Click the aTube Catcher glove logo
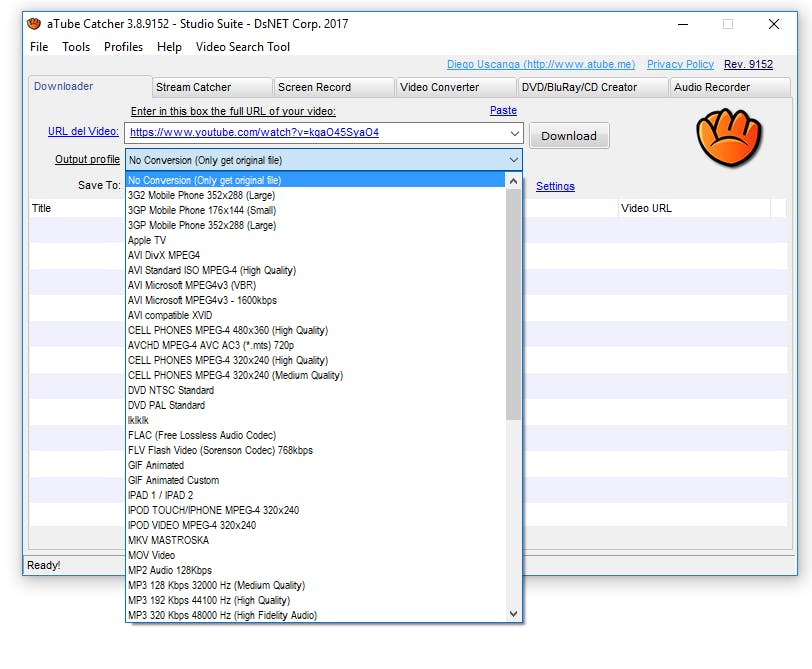 (x=729, y=138)
